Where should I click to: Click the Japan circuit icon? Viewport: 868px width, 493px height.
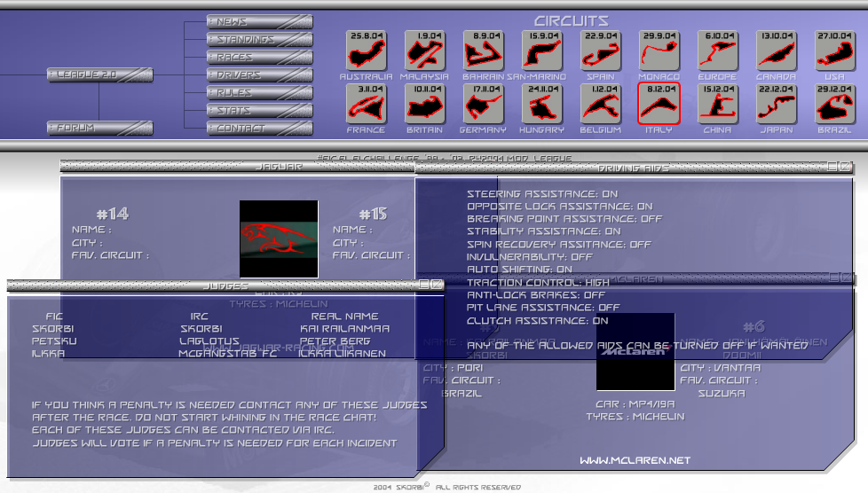776,104
